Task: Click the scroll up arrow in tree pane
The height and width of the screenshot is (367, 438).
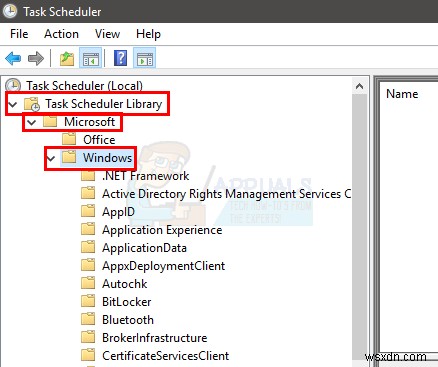Action: click(x=359, y=86)
